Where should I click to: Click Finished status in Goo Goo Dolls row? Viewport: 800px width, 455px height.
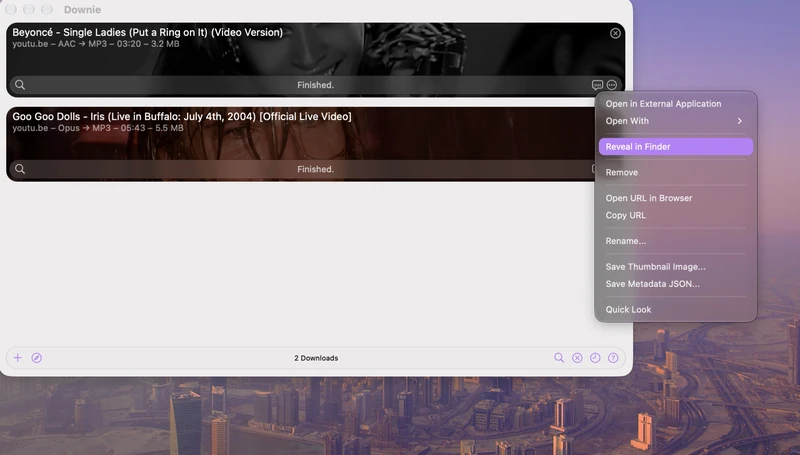tap(315, 169)
